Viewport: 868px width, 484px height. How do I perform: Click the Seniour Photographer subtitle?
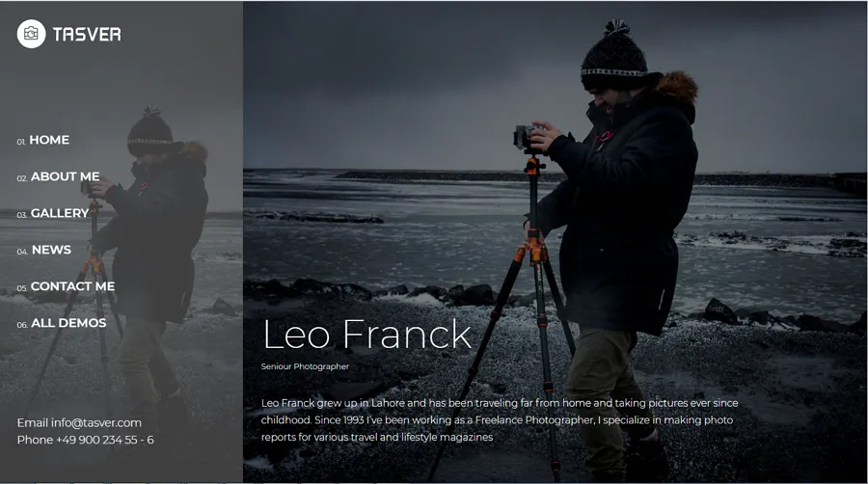coord(305,366)
